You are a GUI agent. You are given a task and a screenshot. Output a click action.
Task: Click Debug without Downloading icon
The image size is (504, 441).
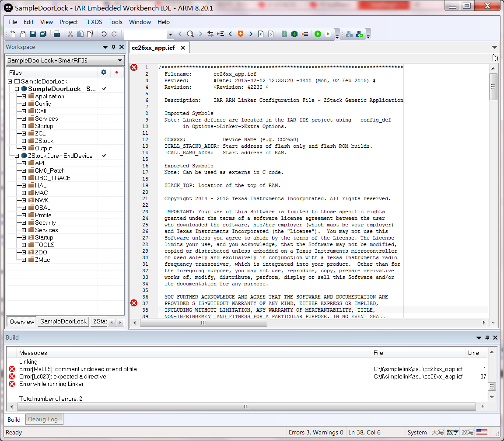pyautogui.click(x=328, y=34)
